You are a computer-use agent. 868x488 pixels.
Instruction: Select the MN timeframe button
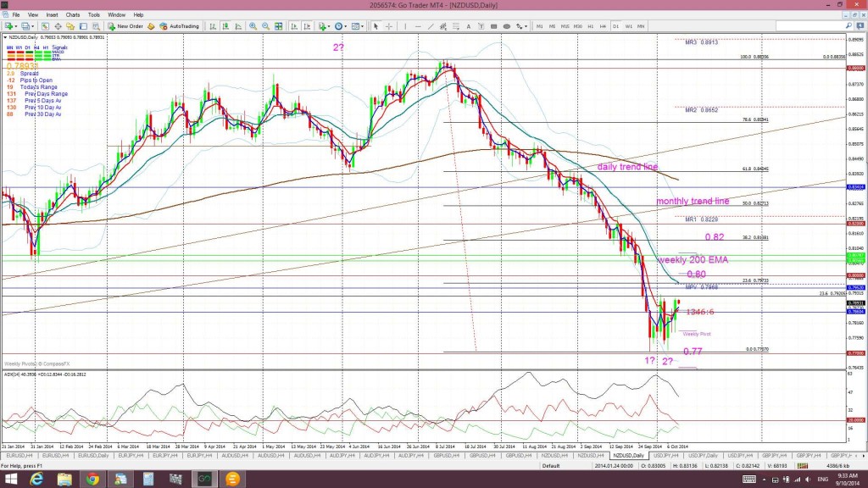641,26
